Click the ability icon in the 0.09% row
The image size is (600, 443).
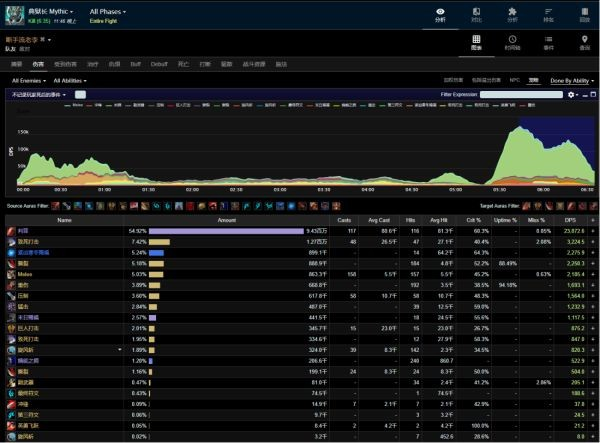11,404
